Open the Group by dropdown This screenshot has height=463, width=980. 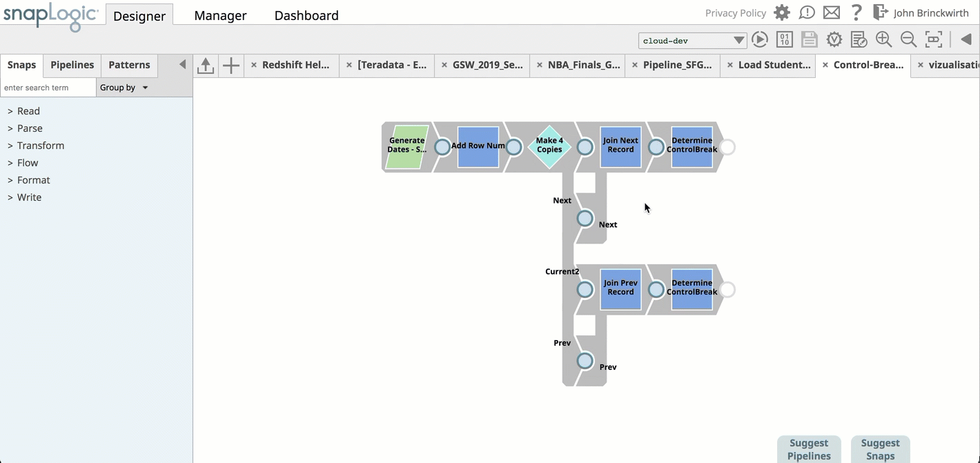click(x=124, y=88)
